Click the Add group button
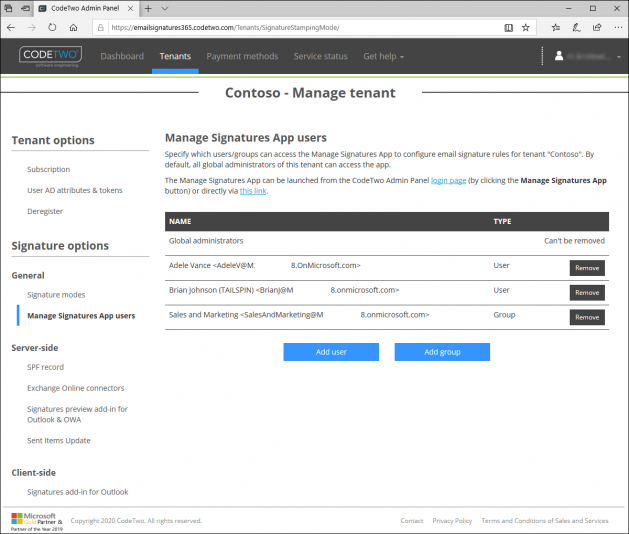629x534 pixels. 442,352
